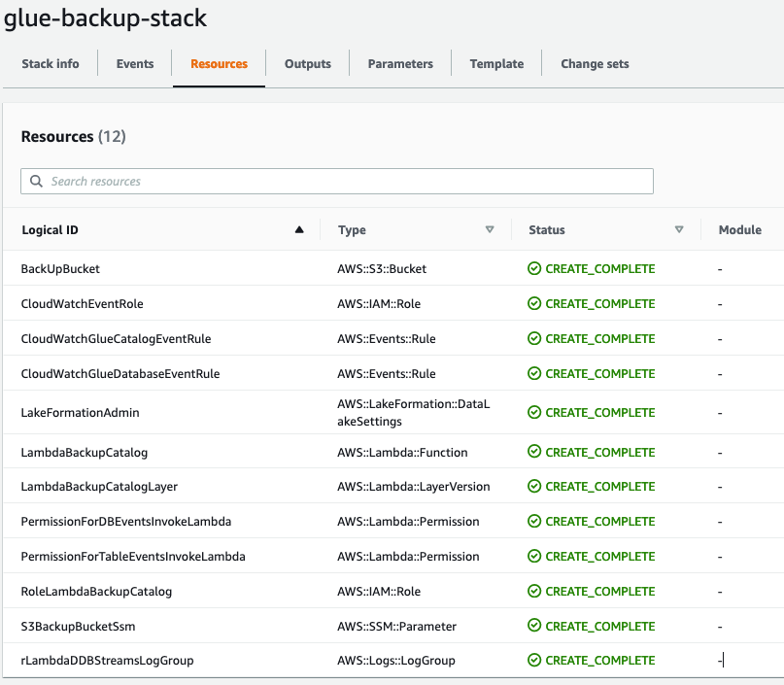Click S3BackupBucketSsm status check icon
The height and width of the screenshot is (685, 784).
(534, 626)
